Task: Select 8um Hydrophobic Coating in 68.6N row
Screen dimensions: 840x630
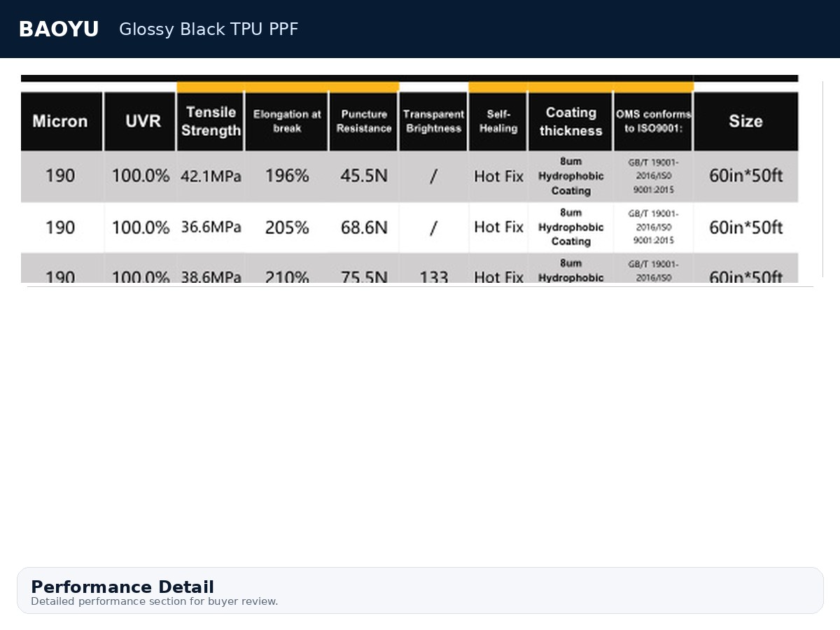Action: (570, 227)
